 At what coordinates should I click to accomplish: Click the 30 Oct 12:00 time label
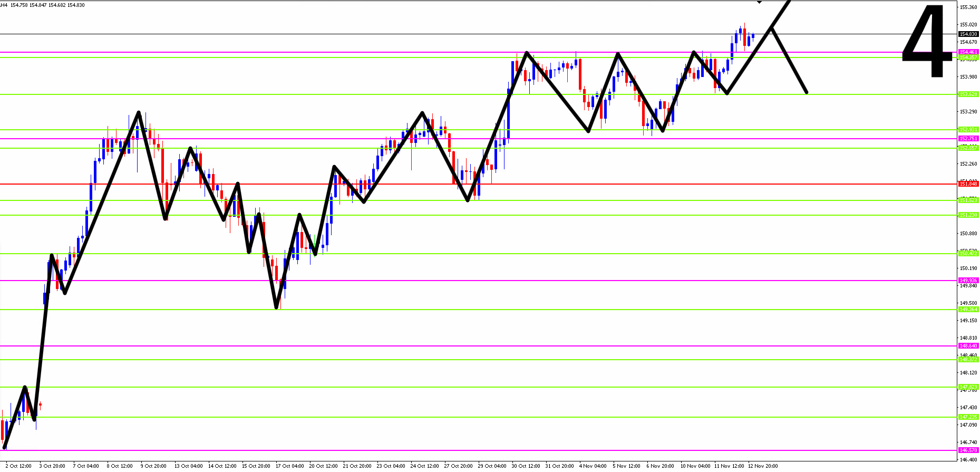526,466
